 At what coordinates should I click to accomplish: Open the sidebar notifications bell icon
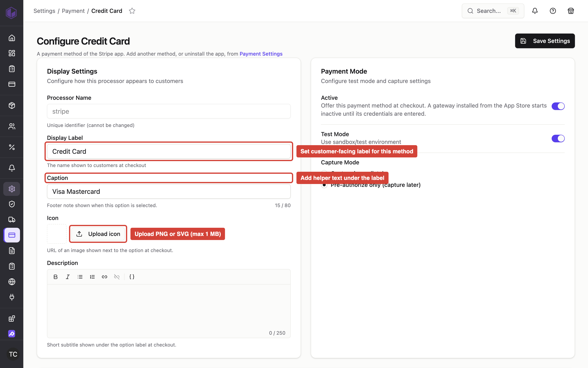(12, 168)
